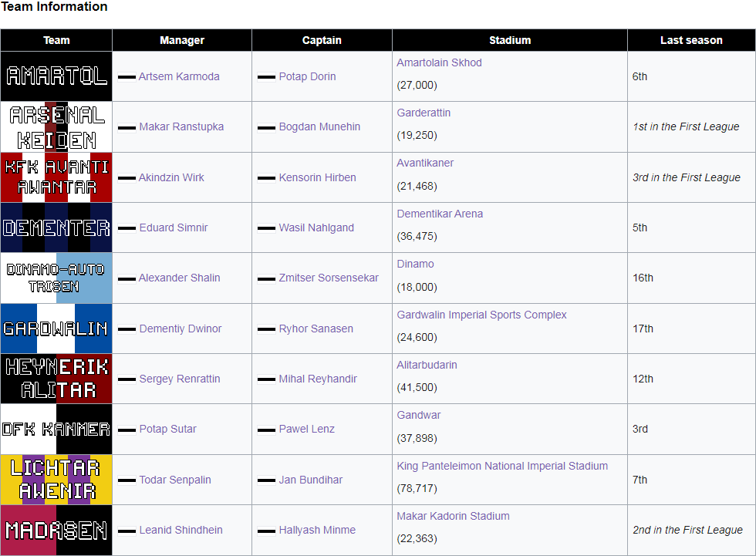Click the Amartol team banner
The width and height of the screenshot is (756, 556).
tap(56, 76)
